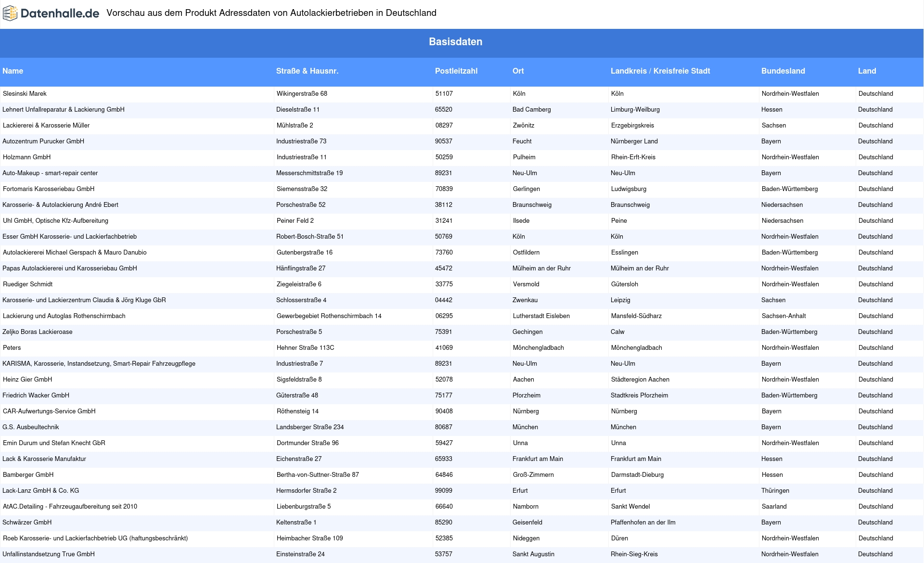Click the Holzmann GmbH name cell

click(26, 157)
